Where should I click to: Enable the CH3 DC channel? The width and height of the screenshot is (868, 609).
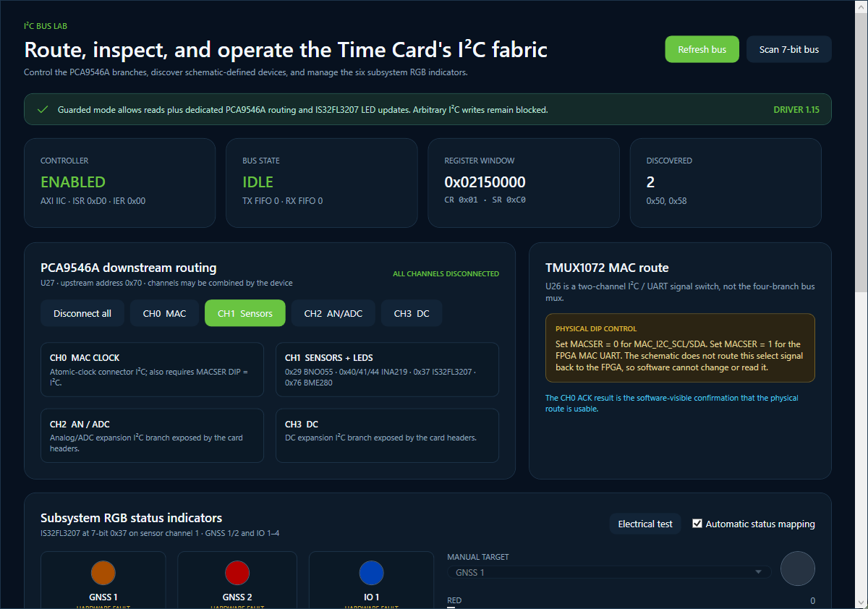point(412,313)
